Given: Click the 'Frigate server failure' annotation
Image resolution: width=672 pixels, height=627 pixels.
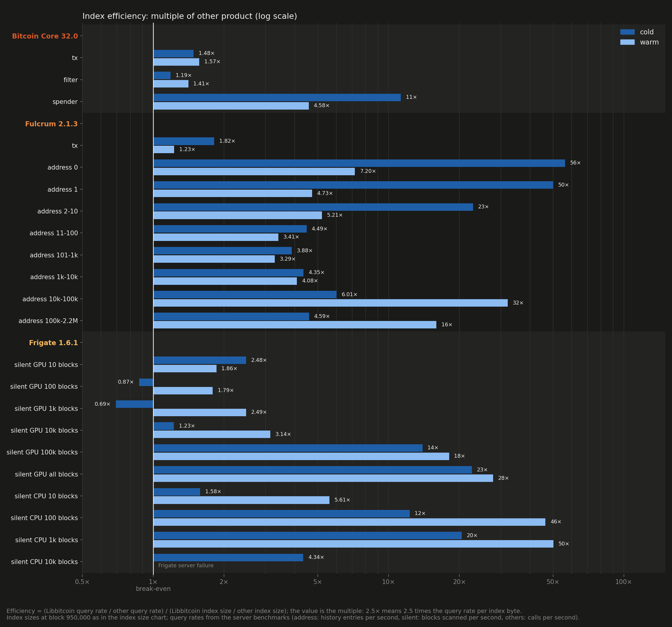Looking at the screenshot, I should point(186,565).
